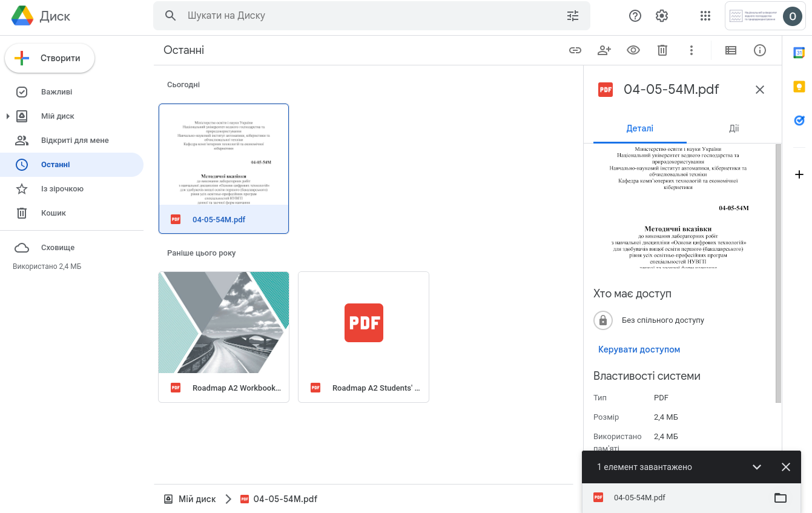
Task: Open the settings gear icon
Action: 661,16
